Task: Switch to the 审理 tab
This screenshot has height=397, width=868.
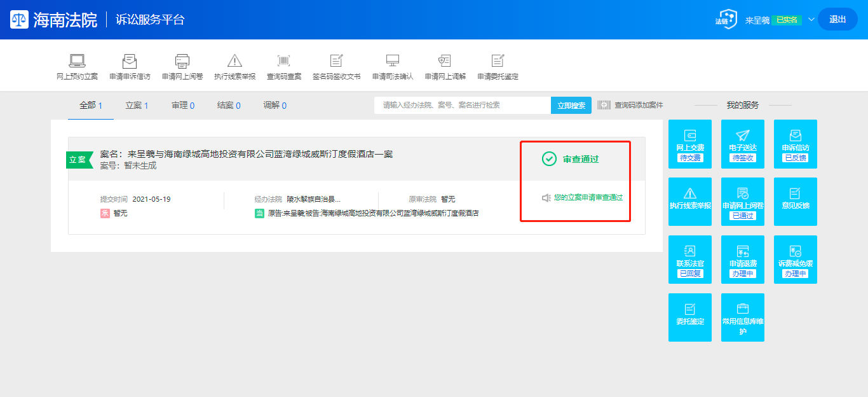Action: click(x=182, y=106)
